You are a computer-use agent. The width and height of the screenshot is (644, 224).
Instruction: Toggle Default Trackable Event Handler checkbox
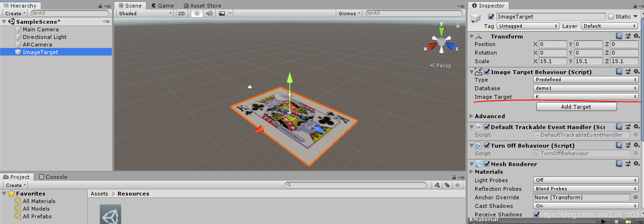pos(487,127)
